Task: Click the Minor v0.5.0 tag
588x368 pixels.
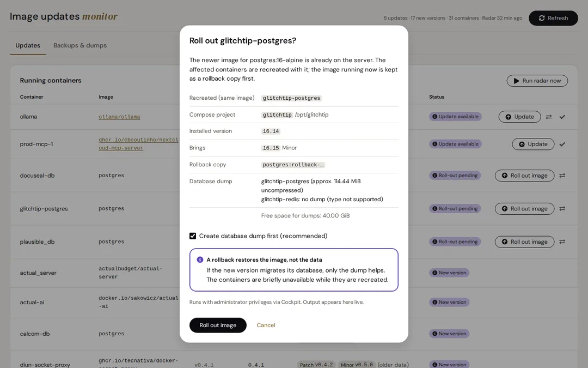Action: click(357, 365)
